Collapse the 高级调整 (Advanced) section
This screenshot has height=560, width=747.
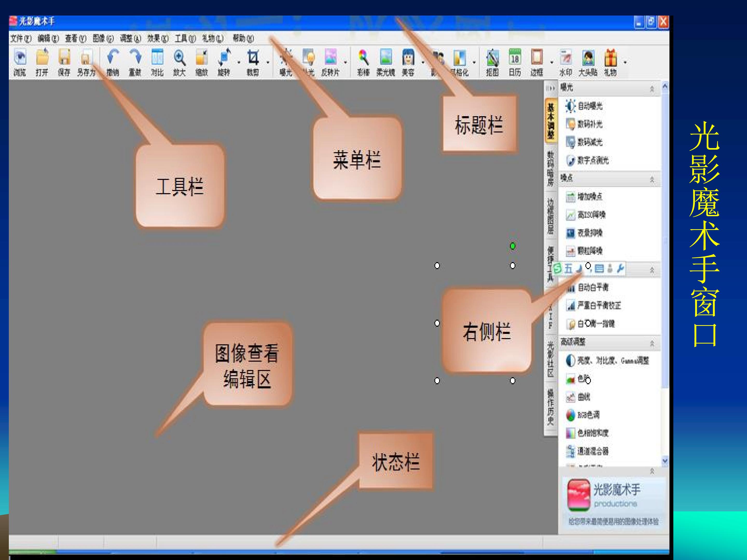click(x=652, y=344)
